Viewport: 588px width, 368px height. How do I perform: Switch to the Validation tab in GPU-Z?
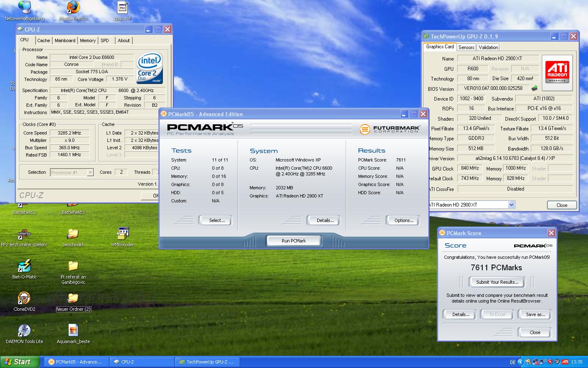[488, 47]
